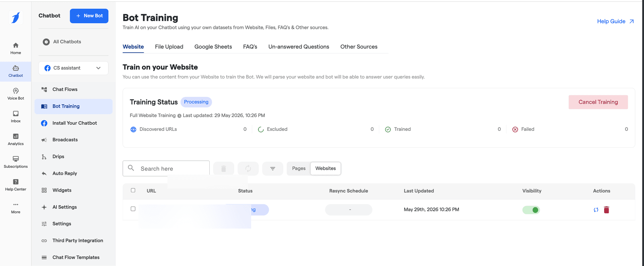Open the Google Sheets tab
This screenshot has height=266, width=644.
coord(213,47)
